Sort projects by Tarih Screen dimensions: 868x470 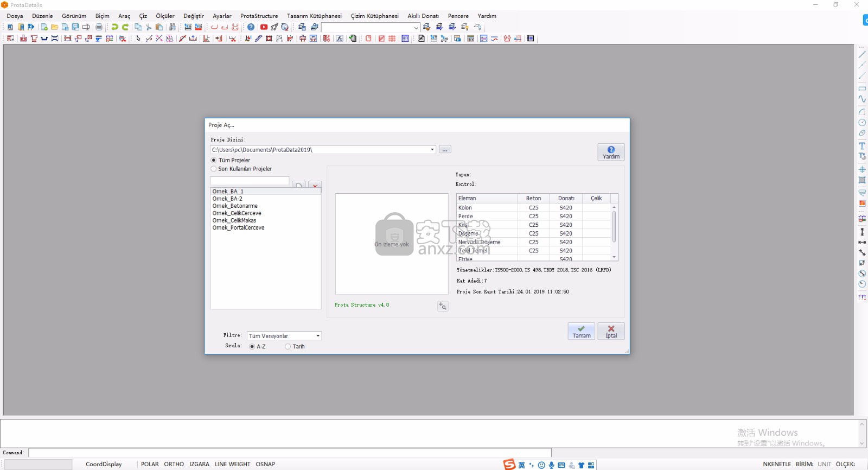coord(288,347)
